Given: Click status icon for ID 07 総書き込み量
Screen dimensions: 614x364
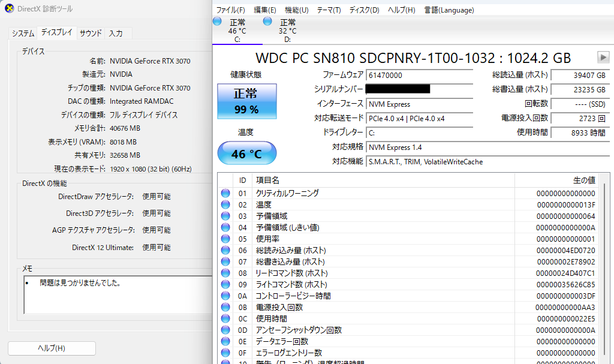Looking at the screenshot, I should [x=225, y=261].
